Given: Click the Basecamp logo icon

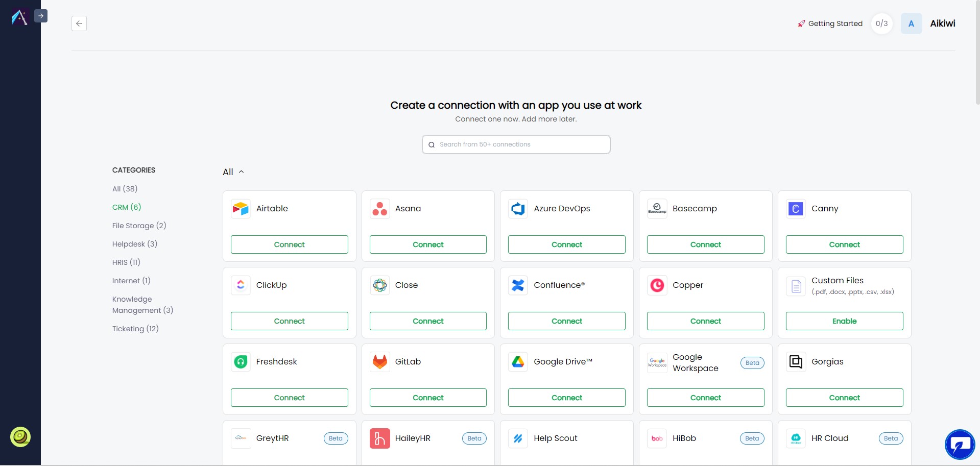Looking at the screenshot, I should click(x=657, y=209).
